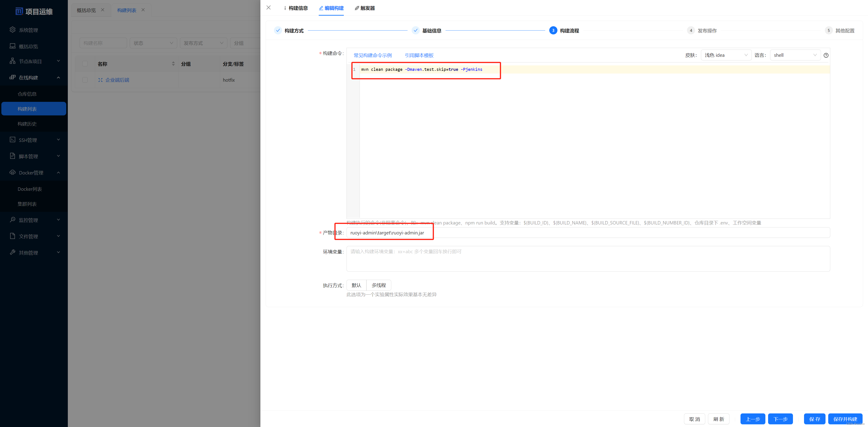Collapse 在线构建 menu chevron
This screenshot has width=868, height=427.
coord(58,77)
